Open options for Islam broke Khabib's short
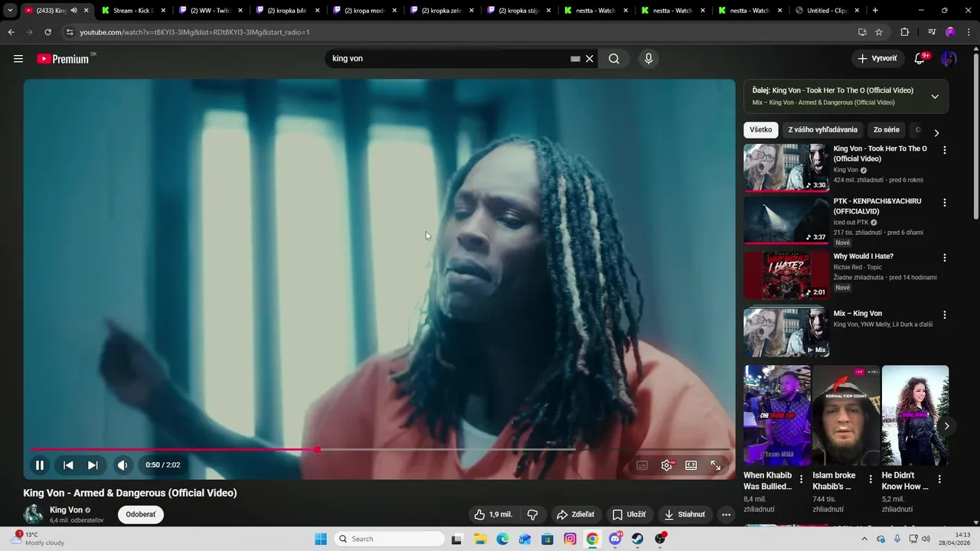980x551 pixels. coord(871,479)
